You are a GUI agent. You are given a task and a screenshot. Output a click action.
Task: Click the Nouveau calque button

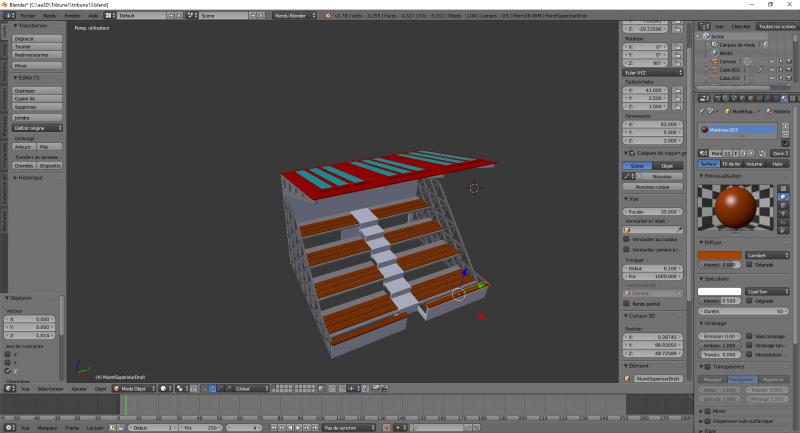pyautogui.click(x=654, y=187)
